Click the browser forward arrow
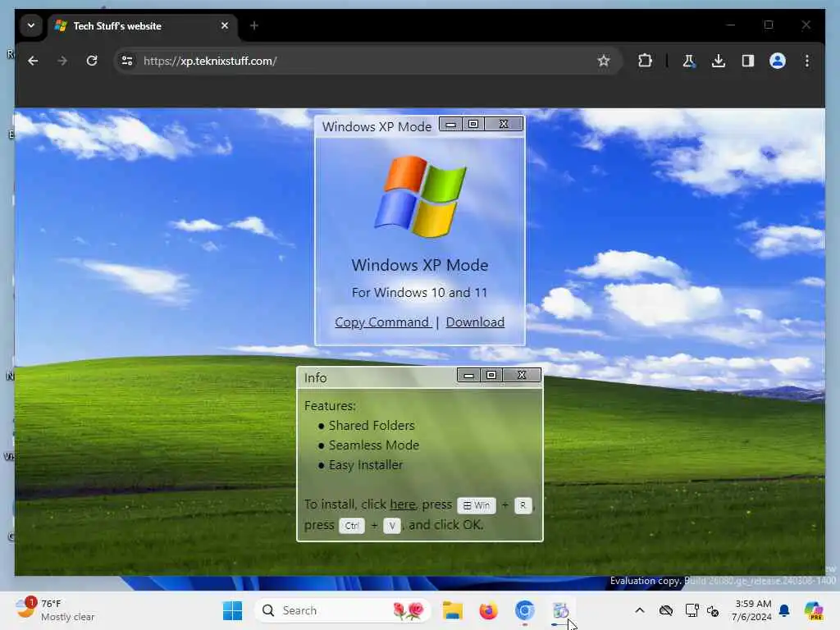 pyautogui.click(x=62, y=61)
